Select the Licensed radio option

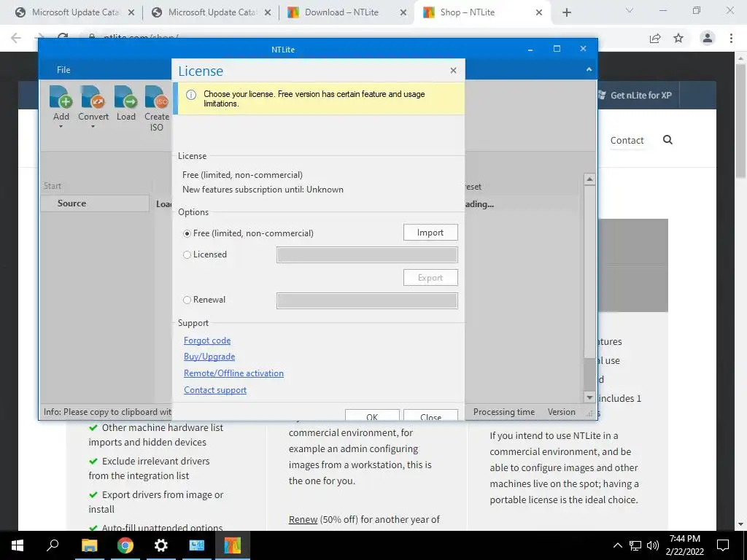coord(187,254)
